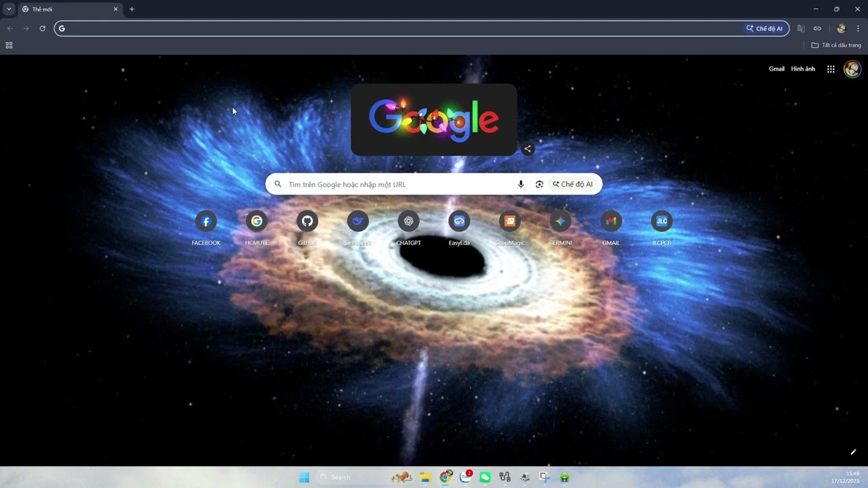
Task: Open the SnapMagic shortcut
Action: (x=510, y=228)
